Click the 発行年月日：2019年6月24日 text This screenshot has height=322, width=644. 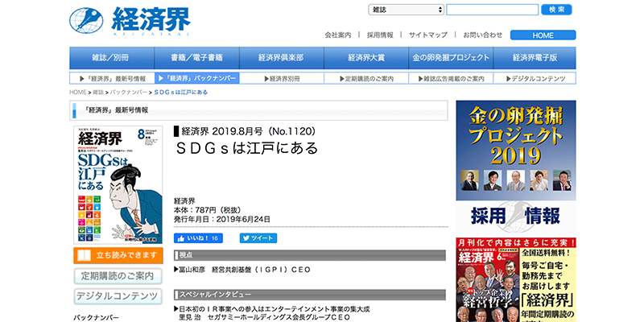pyautogui.click(x=222, y=219)
